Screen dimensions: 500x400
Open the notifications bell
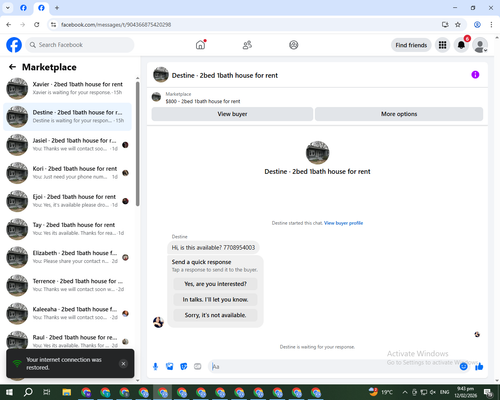tap(461, 45)
